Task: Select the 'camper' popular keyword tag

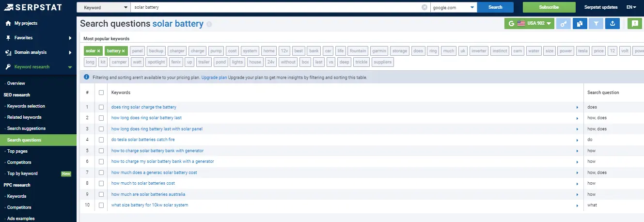Action: (x=119, y=62)
